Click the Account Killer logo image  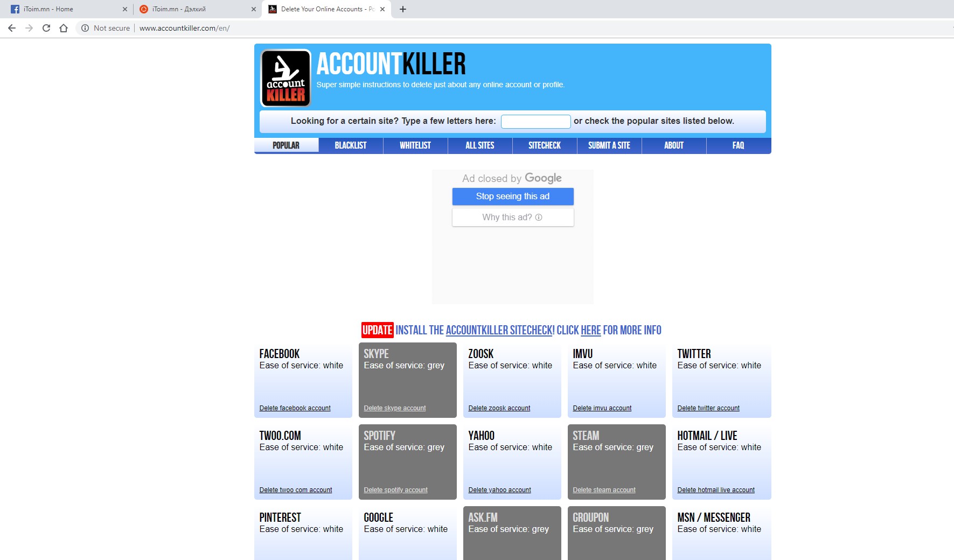(x=285, y=78)
